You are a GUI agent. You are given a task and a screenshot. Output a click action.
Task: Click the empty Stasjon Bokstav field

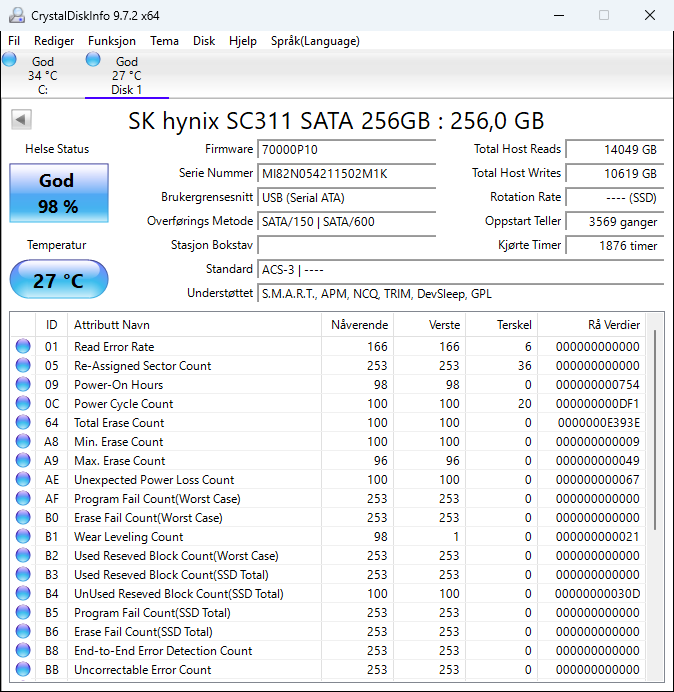point(346,245)
